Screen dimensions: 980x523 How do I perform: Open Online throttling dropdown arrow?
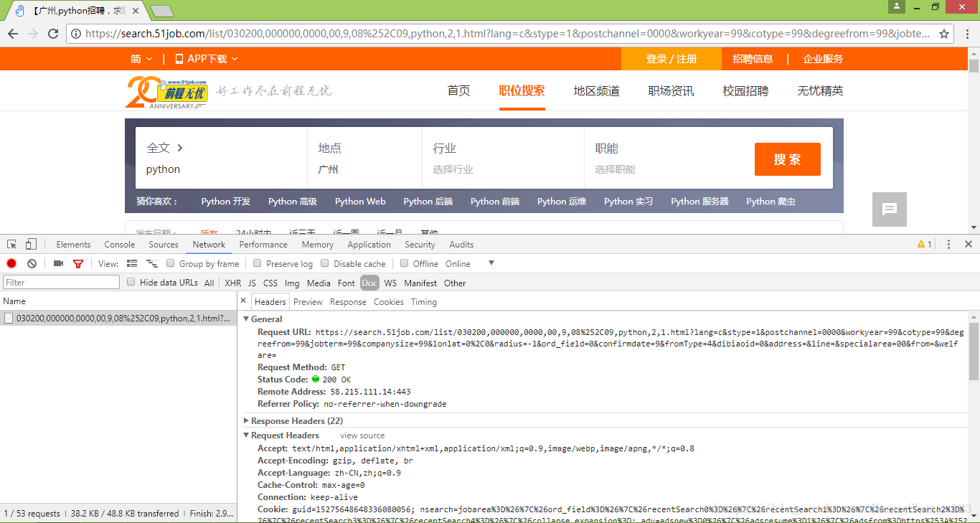click(x=491, y=263)
